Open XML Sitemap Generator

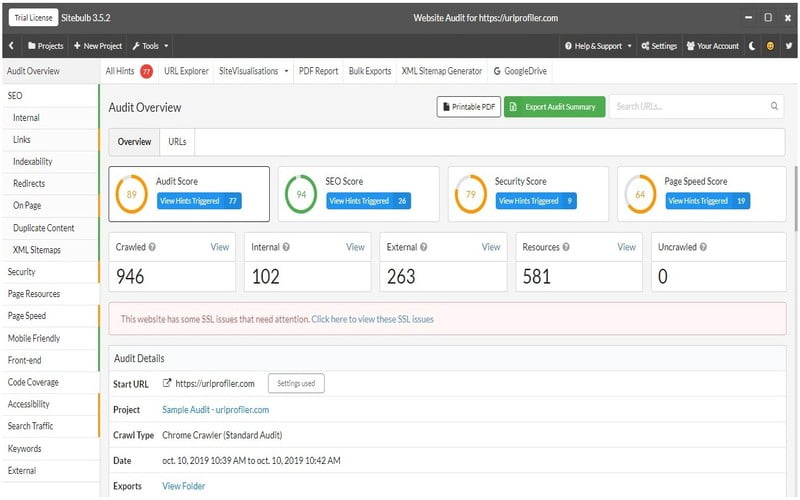tap(442, 71)
